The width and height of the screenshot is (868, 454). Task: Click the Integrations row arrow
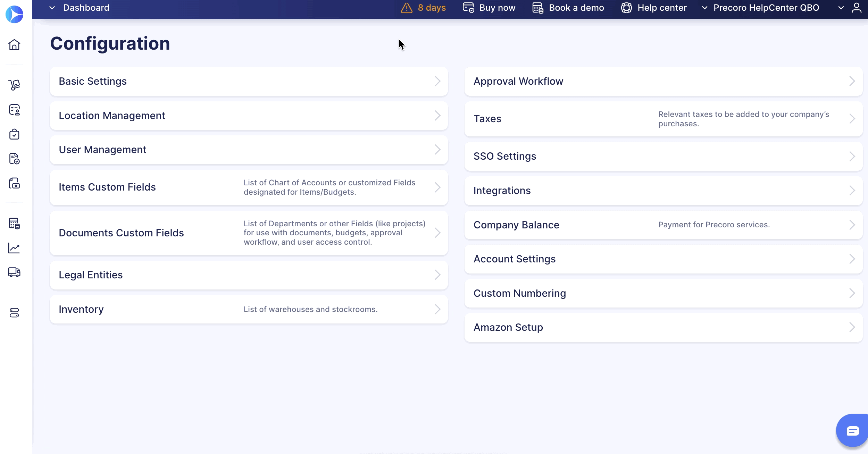tap(852, 191)
